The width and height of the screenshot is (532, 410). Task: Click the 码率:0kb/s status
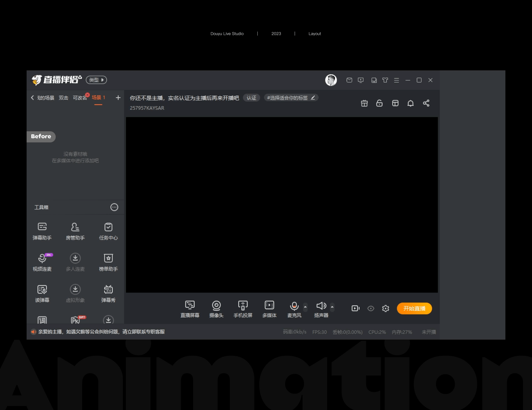295,332
